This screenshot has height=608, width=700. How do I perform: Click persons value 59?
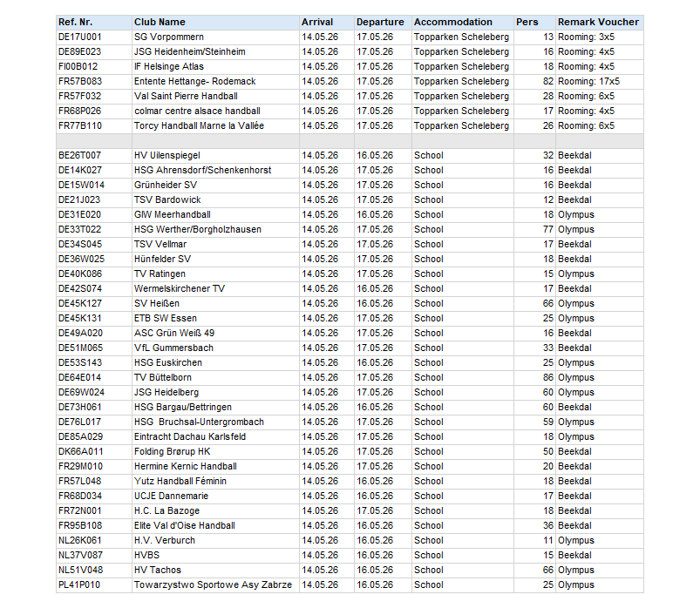click(x=534, y=422)
